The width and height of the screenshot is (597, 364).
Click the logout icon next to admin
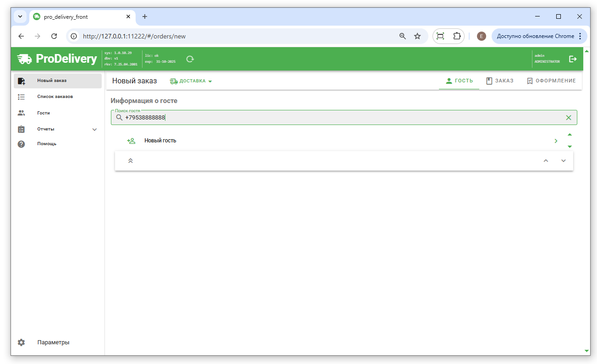pyautogui.click(x=573, y=59)
